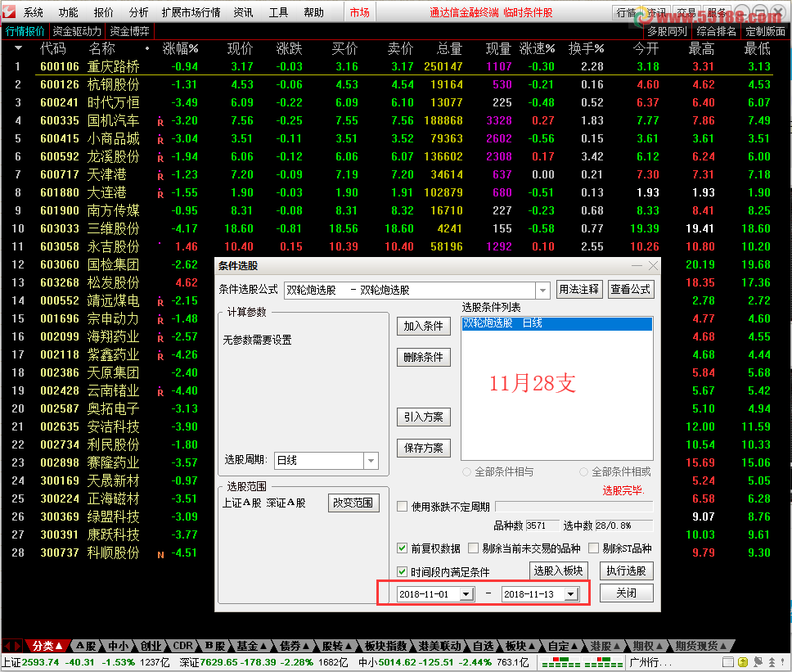This screenshot has height=672, width=792.
Task: Select 全部条件相与 radio button
Action: coord(466,472)
